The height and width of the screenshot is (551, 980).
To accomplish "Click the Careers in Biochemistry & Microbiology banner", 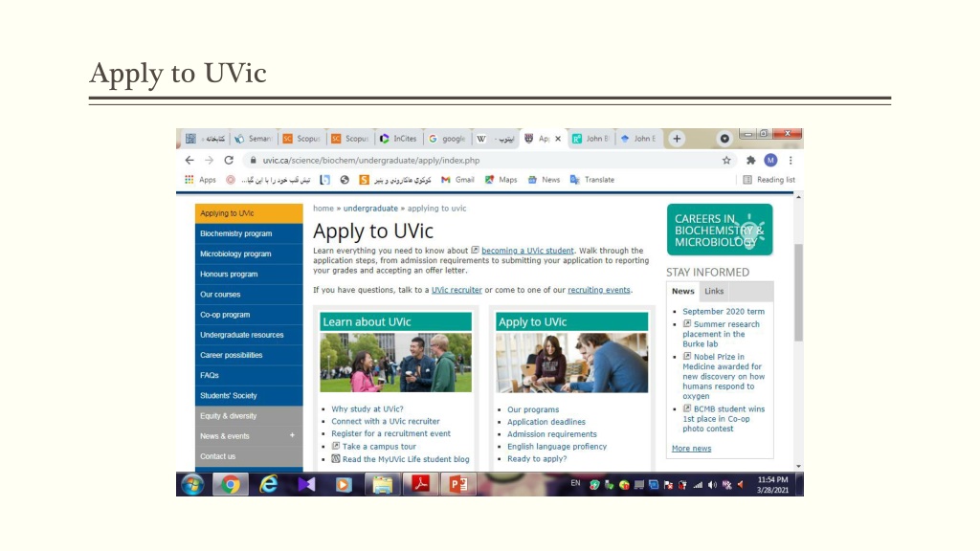I will tap(720, 230).
